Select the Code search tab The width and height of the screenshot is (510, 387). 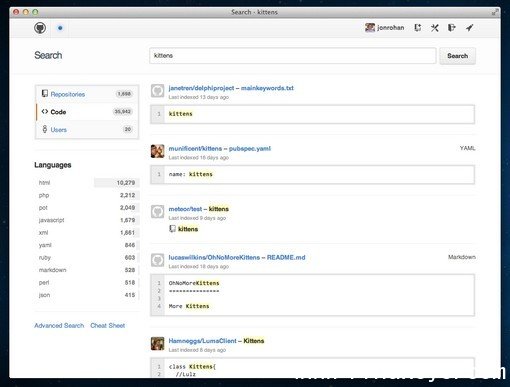coord(87,112)
